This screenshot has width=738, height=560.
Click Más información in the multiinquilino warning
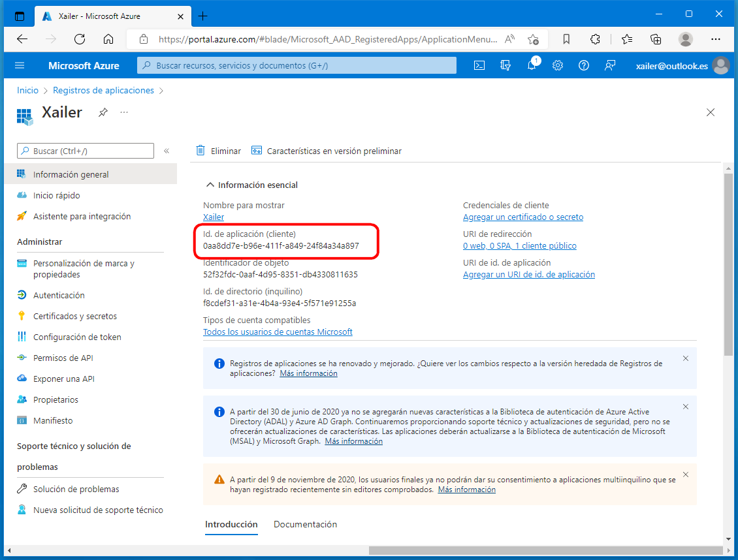point(466,490)
